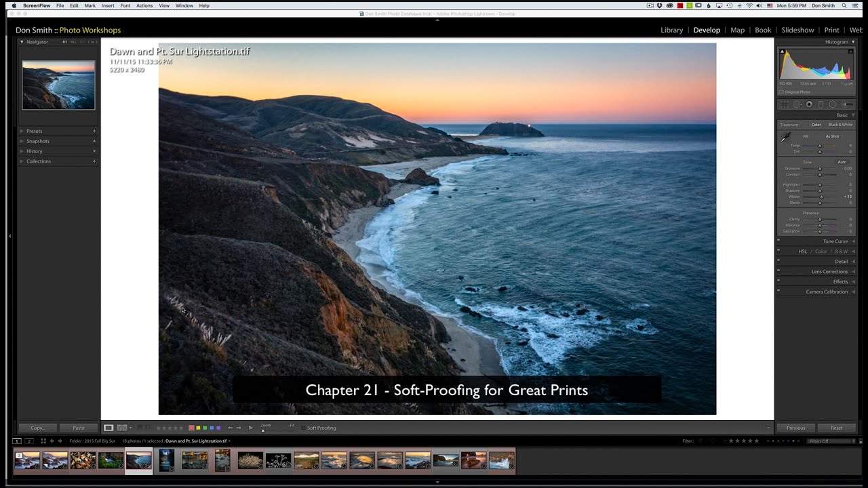Switch to the Map module
Viewport: 868px width, 488px height.
[738, 30]
